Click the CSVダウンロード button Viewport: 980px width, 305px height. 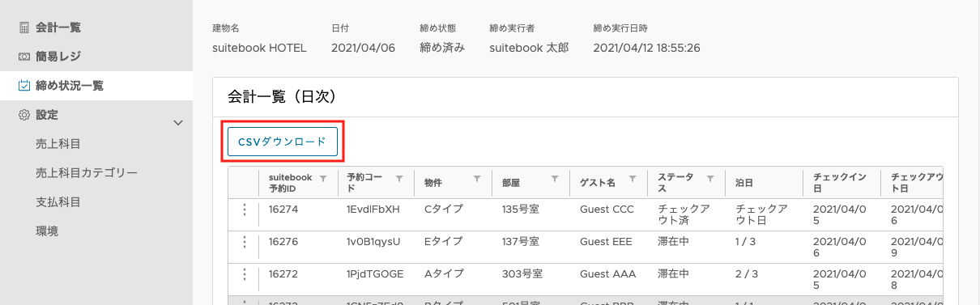point(283,142)
